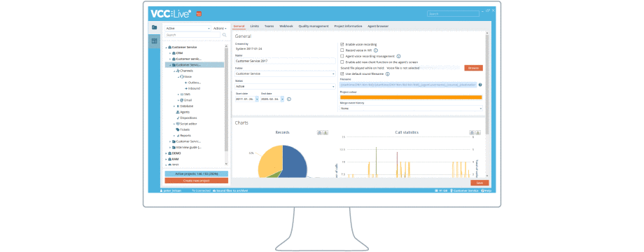Click the Browse button for sound file

click(474, 68)
